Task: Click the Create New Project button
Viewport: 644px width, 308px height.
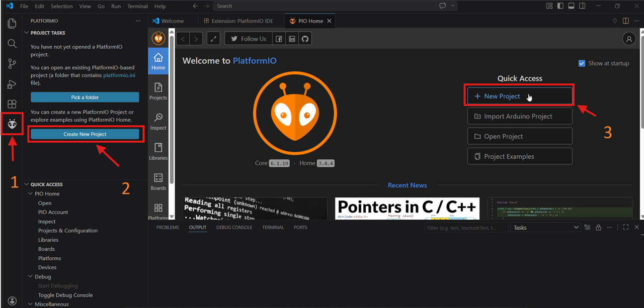Action: pyautogui.click(x=85, y=134)
